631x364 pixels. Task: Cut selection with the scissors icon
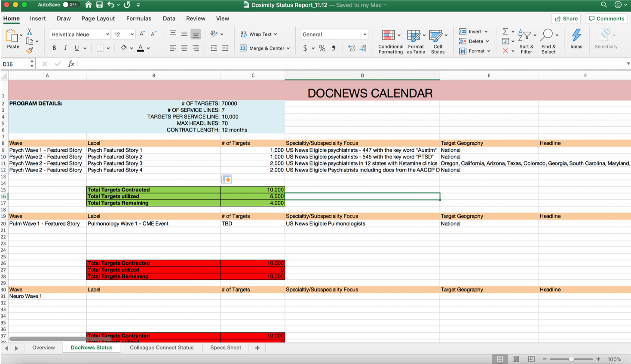point(30,32)
